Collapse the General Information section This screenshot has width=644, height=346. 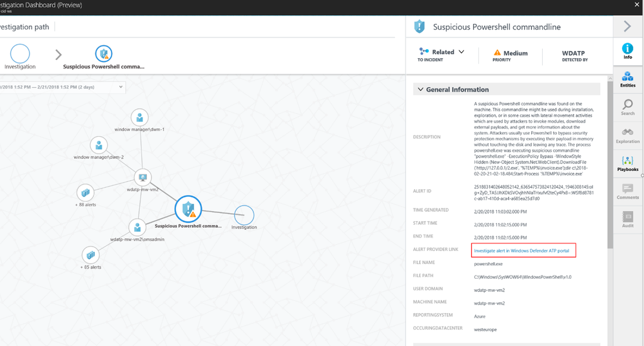click(x=420, y=89)
